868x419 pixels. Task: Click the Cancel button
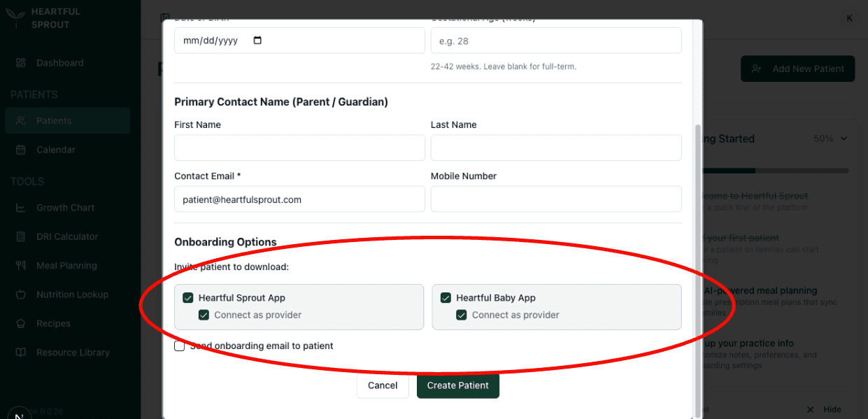tap(383, 385)
